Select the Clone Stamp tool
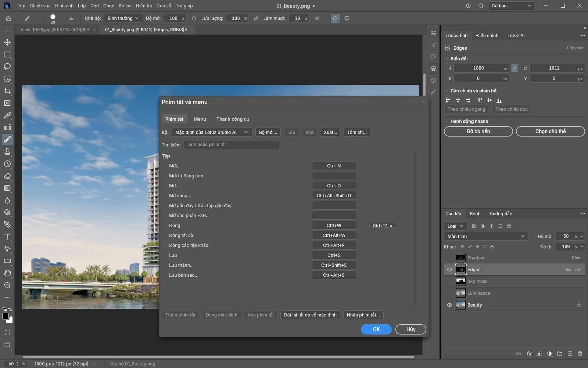Image resolution: width=588 pixels, height=368 pixels. pos(7,152)
